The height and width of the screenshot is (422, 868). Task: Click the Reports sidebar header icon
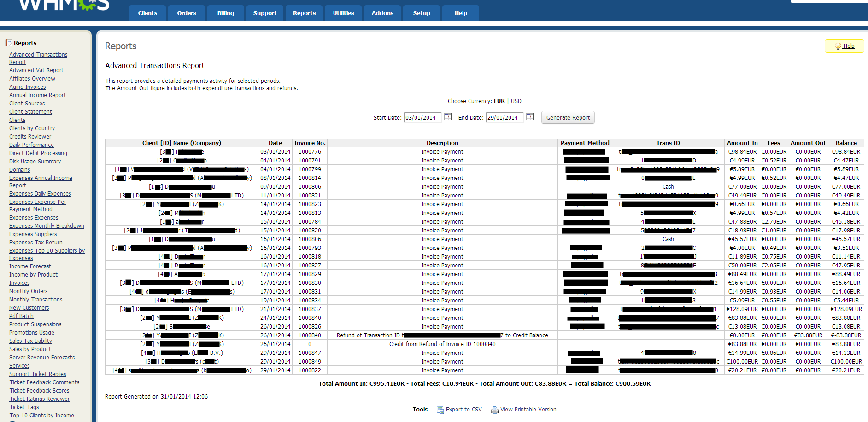8,43
